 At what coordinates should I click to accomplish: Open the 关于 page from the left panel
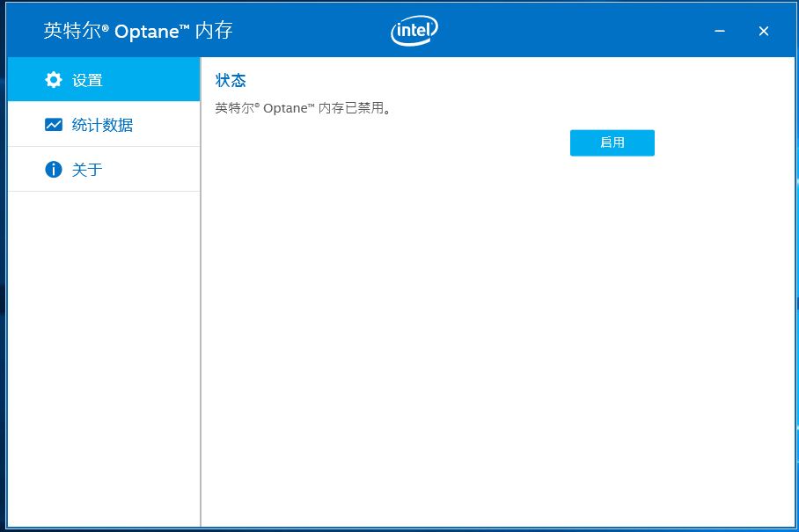pyautogui.click(x=85, y=169)
